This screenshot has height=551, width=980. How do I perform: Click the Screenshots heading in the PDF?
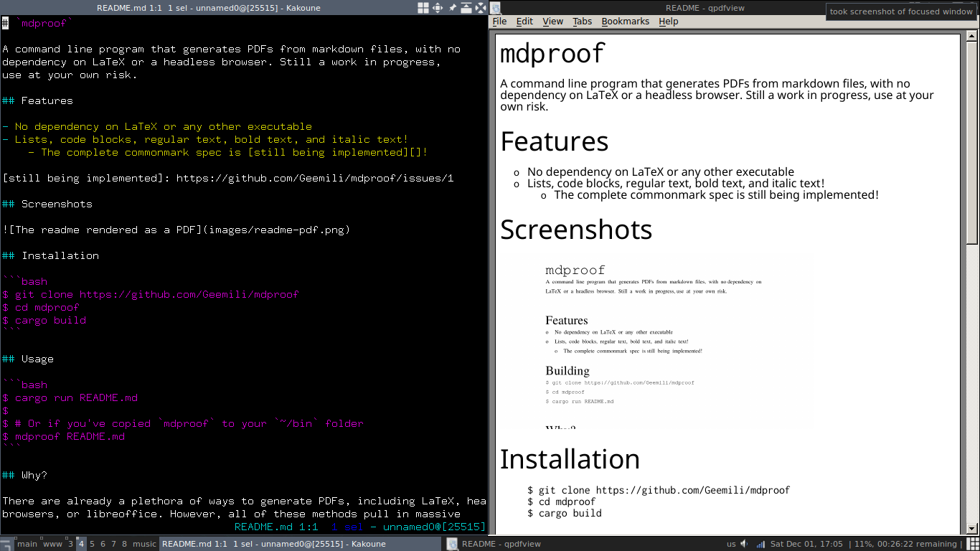click(576, 230)
